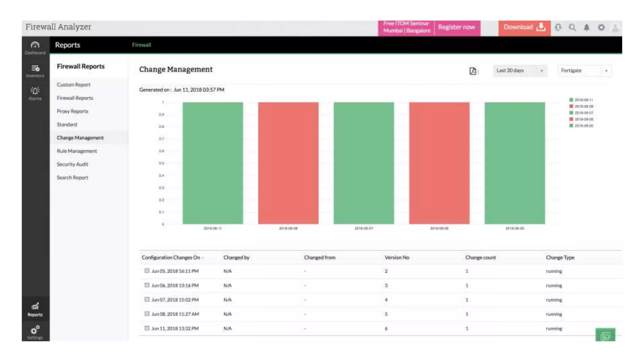Sort by Configuration Changes On column
The image size is (644, 362).
click(x=171, y=257)
